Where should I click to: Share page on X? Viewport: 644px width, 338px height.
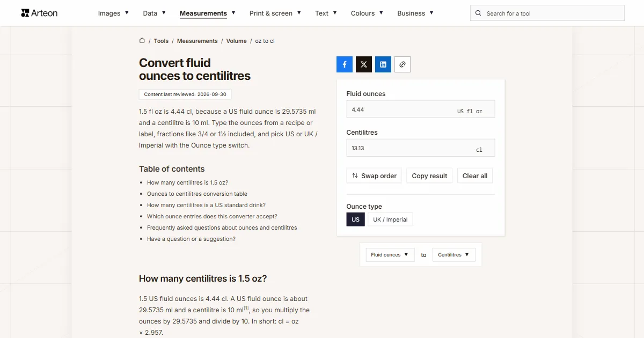point(364,64)
